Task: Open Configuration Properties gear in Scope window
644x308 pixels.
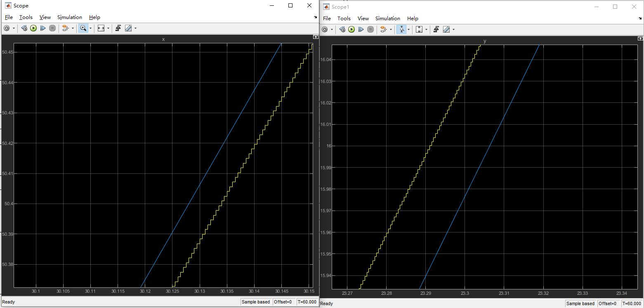Action: (x=7, y=28)
